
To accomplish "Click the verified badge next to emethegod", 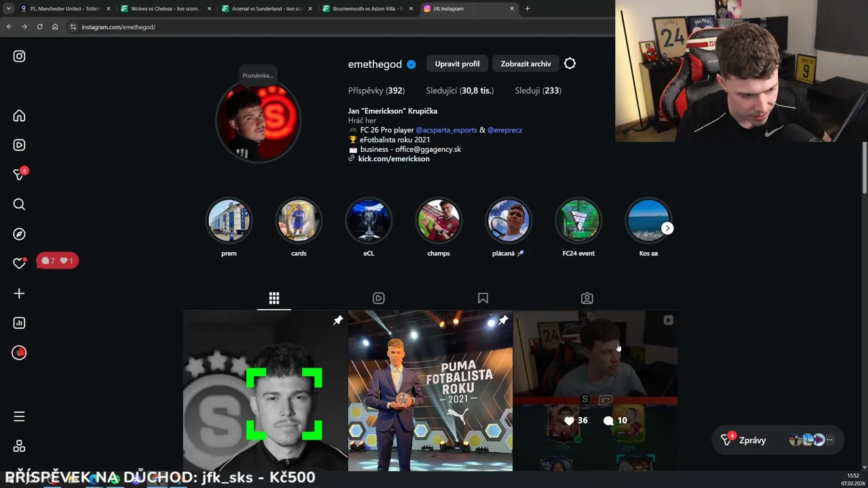I will [x=411, y=64].
